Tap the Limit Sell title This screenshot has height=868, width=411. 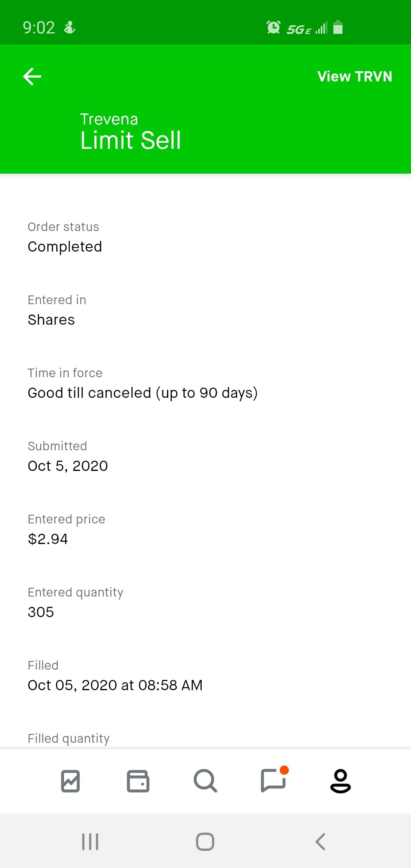(x=131, y=140)
